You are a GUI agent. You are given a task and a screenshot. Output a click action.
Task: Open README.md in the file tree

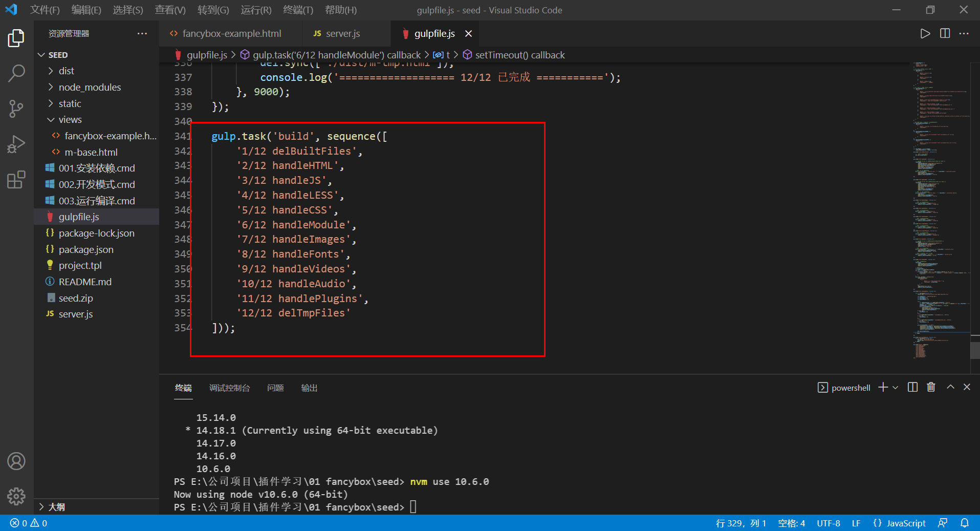[96, 282]
